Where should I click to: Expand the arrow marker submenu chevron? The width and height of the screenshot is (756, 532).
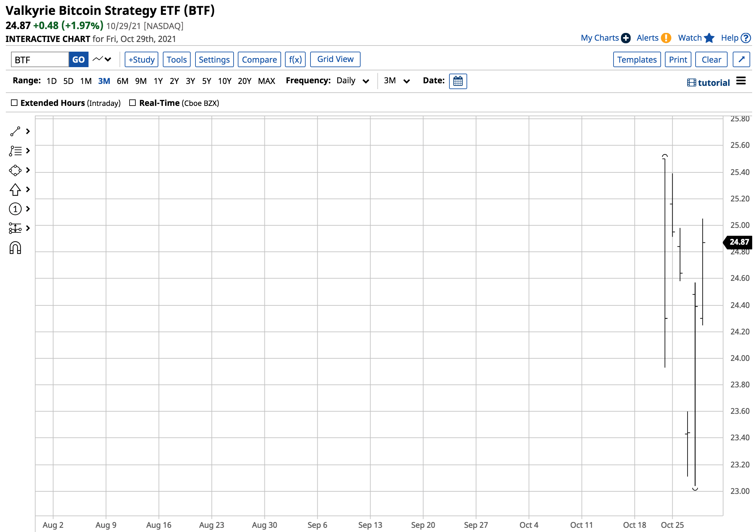click(28, 189)
